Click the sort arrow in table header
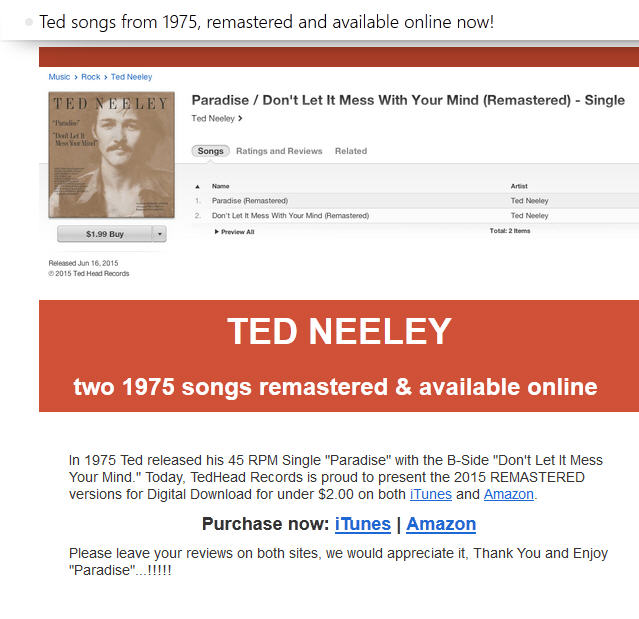This screenshot has width=639, height=619. [198, 186]
